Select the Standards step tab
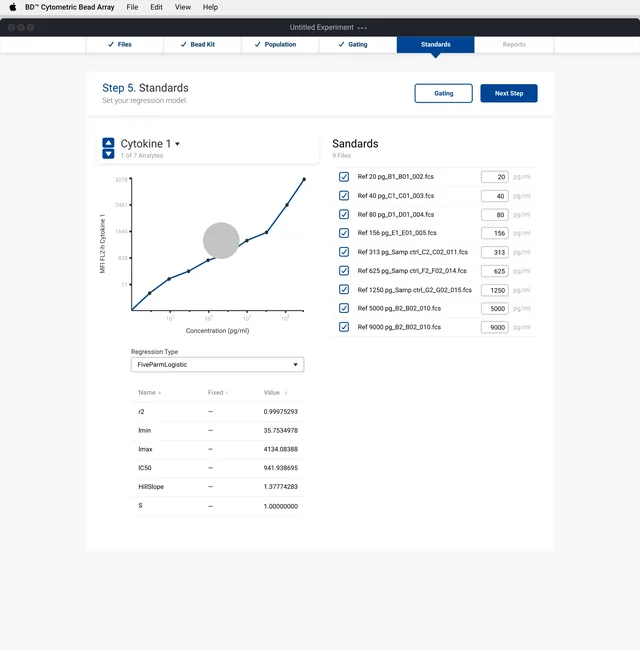This screenshot has width=640, height=650. [x=435, y=44]
